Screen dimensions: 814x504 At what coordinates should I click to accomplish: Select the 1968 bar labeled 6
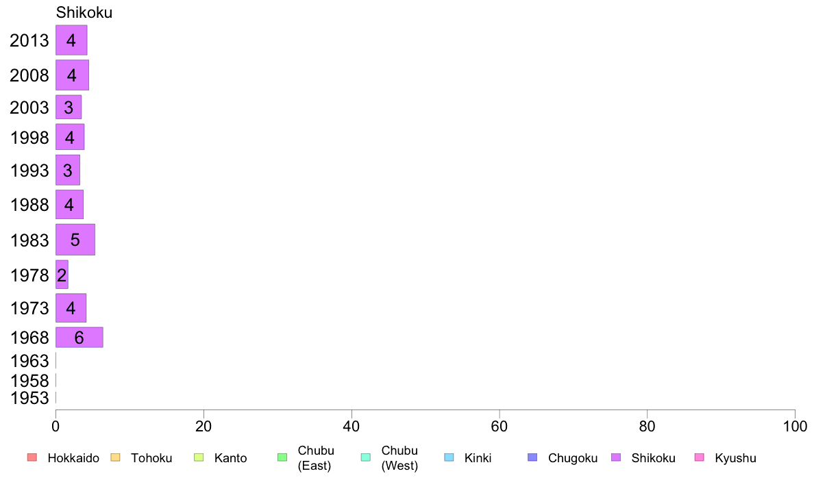79,338
